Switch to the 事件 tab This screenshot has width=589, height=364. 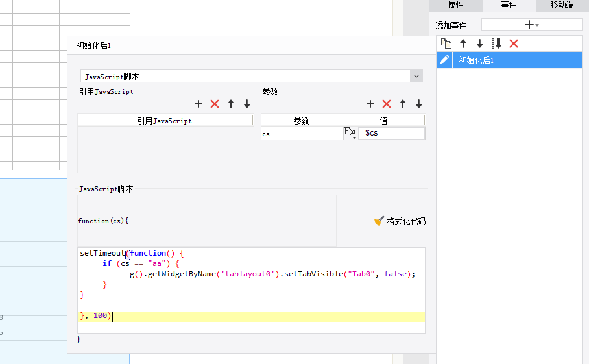(x=509, y=5)
